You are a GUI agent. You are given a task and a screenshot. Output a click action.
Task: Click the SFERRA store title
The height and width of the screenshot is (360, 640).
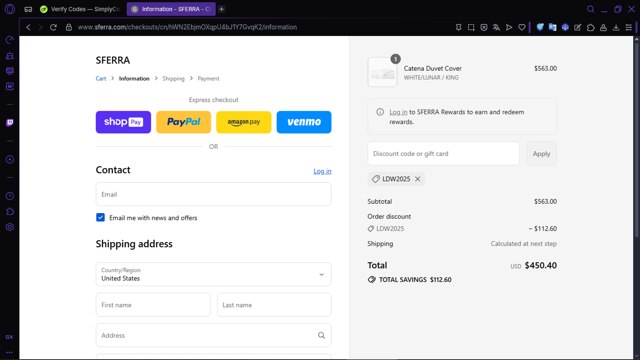tap(113, 60)
